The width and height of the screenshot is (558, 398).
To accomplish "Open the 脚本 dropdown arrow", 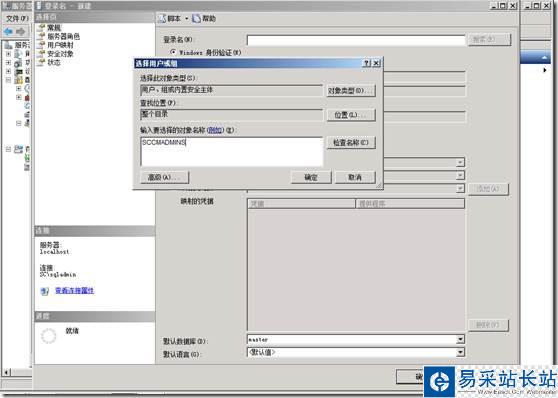I will (186, 19).
